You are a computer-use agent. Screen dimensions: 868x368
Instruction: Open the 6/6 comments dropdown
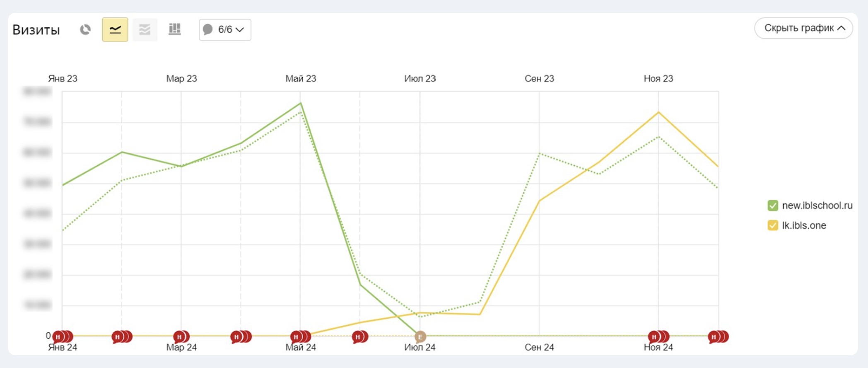(x=230, y=29)
